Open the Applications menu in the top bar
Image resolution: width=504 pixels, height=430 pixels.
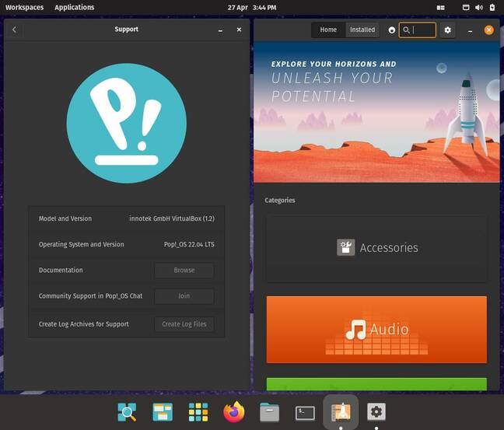(74, 8)
